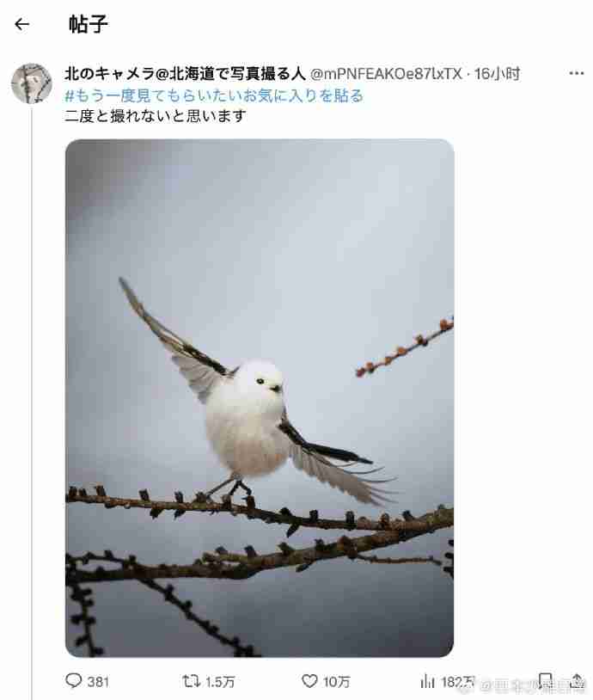Click the repost arrows icon
The image size is (593, 700).
click(191, 681)
